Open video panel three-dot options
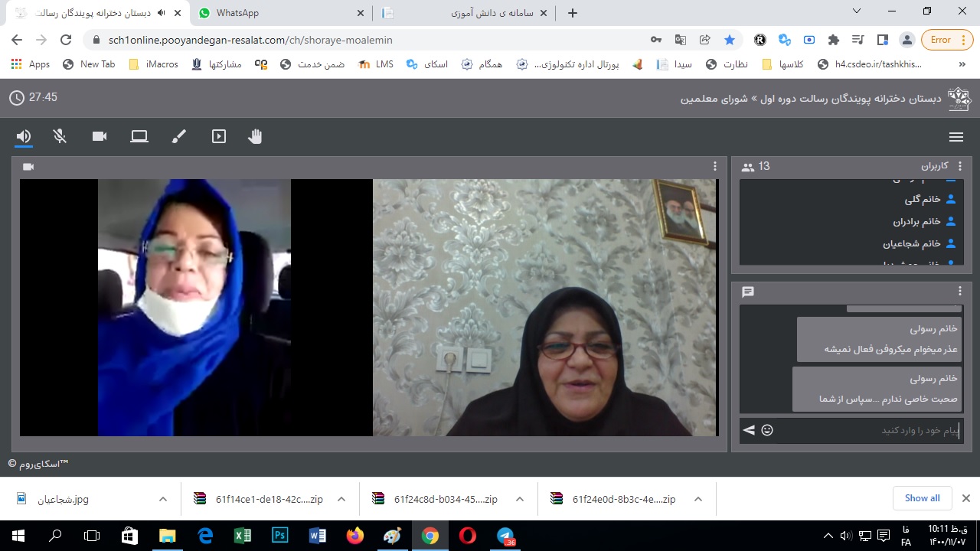This screenshot has height=551, width=980. [715, 166]
